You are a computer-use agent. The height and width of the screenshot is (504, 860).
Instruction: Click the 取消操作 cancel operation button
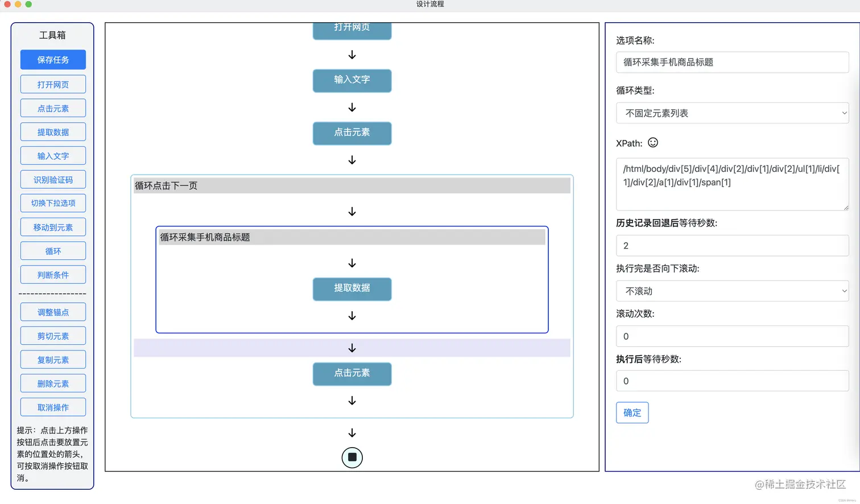[53, 407]
